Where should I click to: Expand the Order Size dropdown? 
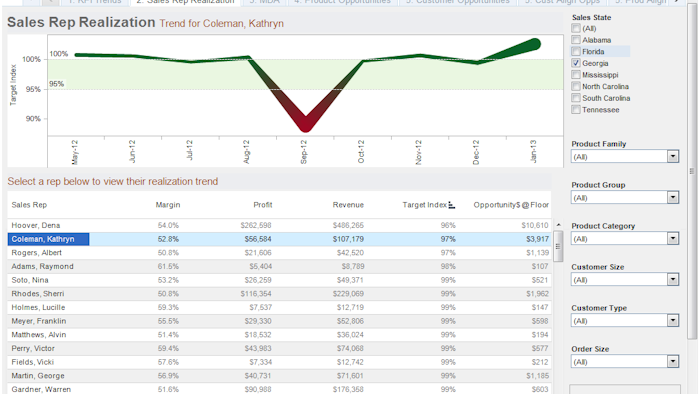pyautogui.click(x=673, y=362)
